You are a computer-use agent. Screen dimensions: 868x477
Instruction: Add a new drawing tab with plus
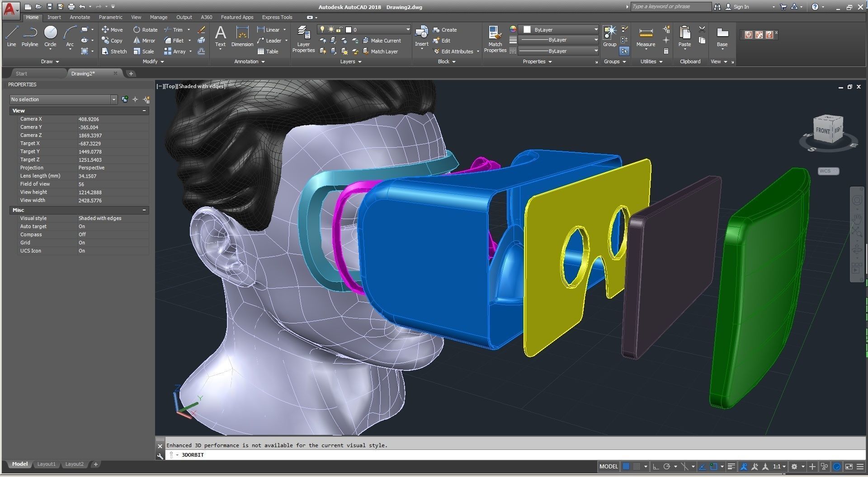pos(131,74)
